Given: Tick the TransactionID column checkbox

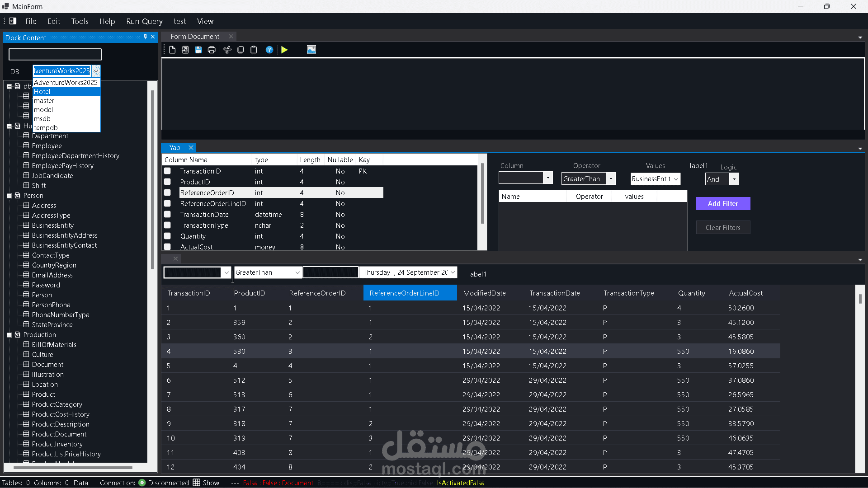Looking at the screenshot, I should tap(167, 171).
